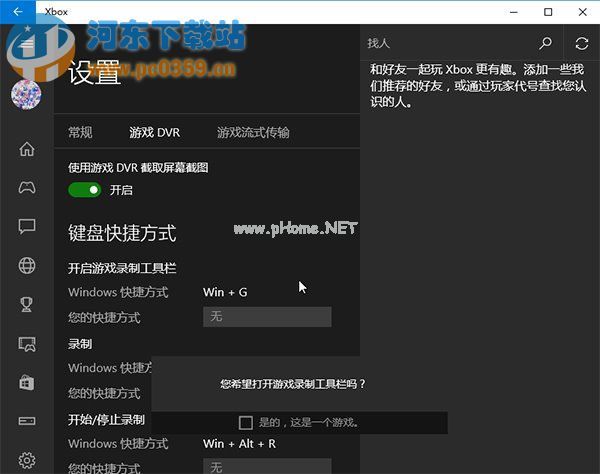This screenshot has height=474, width=600.
Task: Click the 键盘快捷方式 heading
Action: [x=122, y=233]
